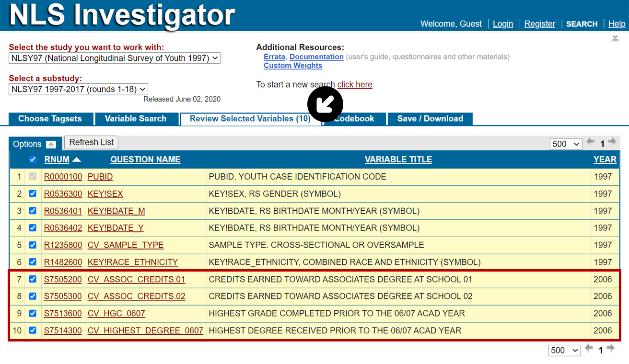Go to next page arrow above table

click(612, 142)
